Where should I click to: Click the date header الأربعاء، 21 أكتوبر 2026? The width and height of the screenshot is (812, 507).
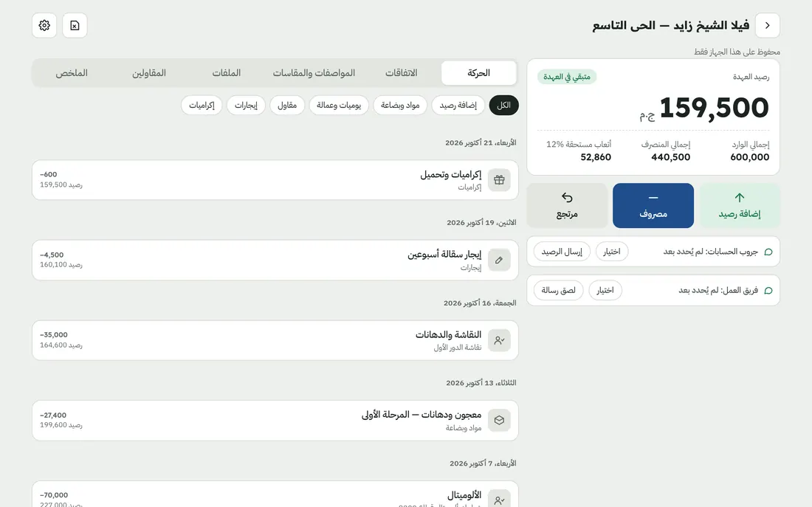481,143
